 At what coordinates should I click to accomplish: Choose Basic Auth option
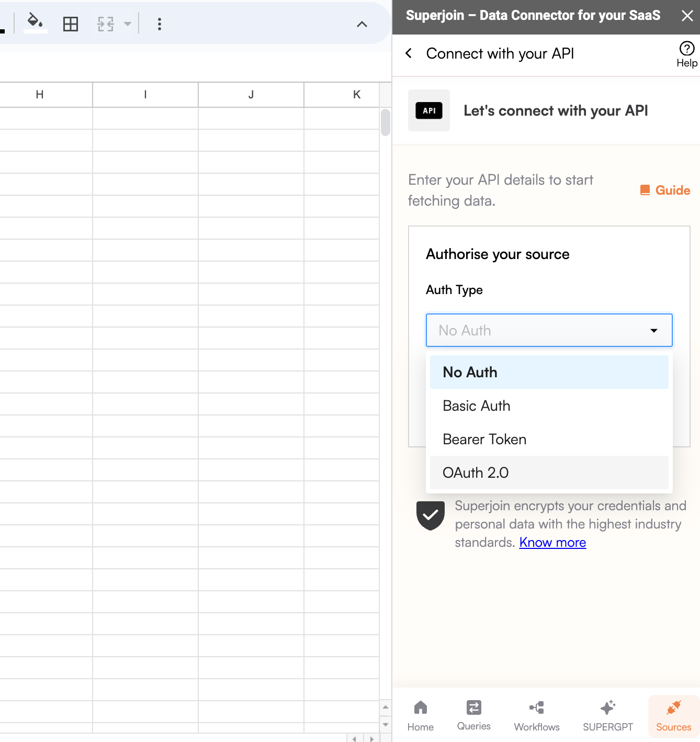(x=549, y=406)
